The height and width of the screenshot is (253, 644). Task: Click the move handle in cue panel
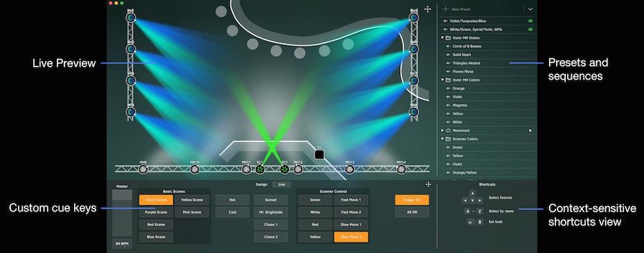pos(429,184)
